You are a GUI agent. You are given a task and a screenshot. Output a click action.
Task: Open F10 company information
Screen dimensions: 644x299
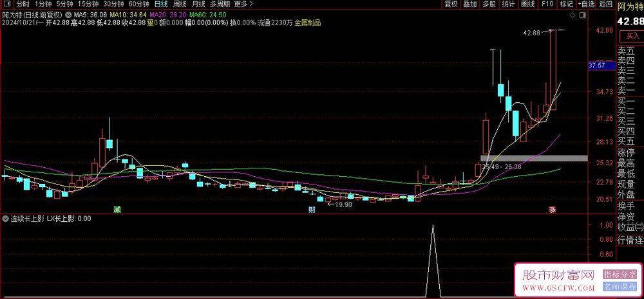pos(547,4)
